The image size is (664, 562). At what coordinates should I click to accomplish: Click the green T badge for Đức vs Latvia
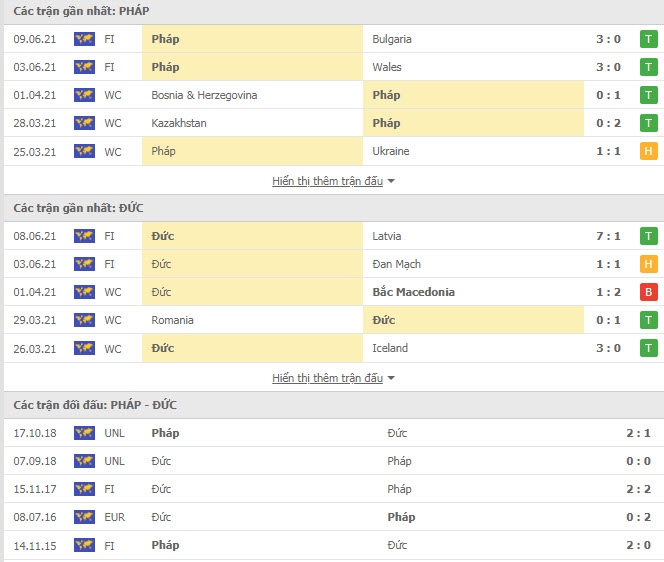[x=648, y=236]
